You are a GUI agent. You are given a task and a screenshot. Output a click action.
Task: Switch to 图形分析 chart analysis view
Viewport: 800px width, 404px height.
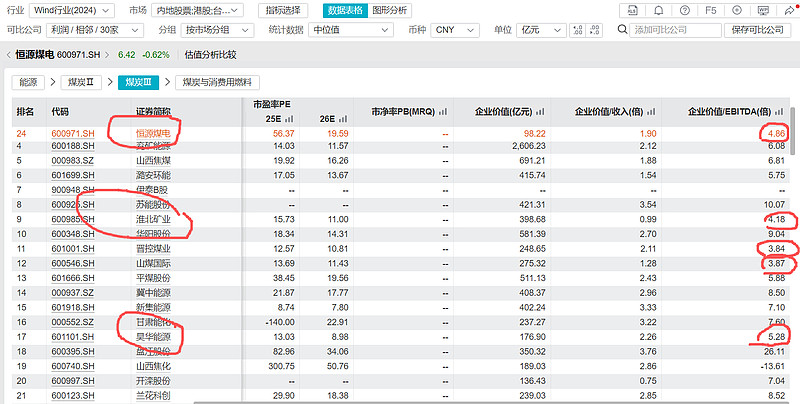[x=389, y=10]
